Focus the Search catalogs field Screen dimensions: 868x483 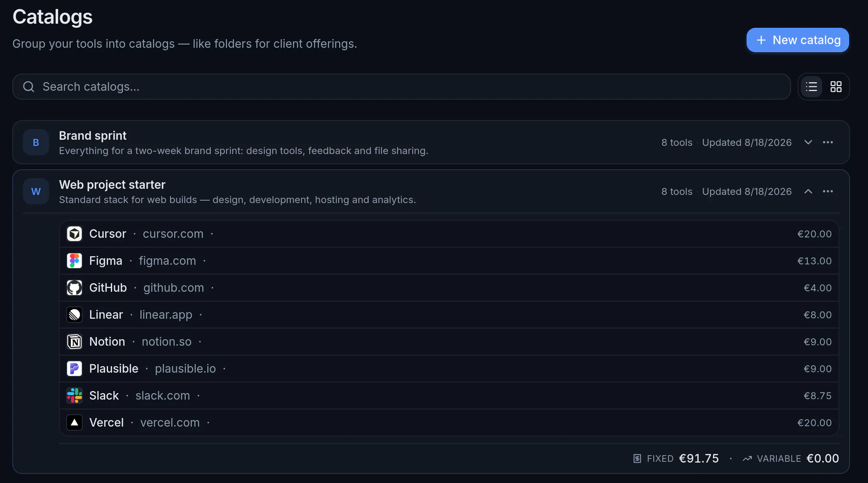pyautogui.click(x=401, y=87)
